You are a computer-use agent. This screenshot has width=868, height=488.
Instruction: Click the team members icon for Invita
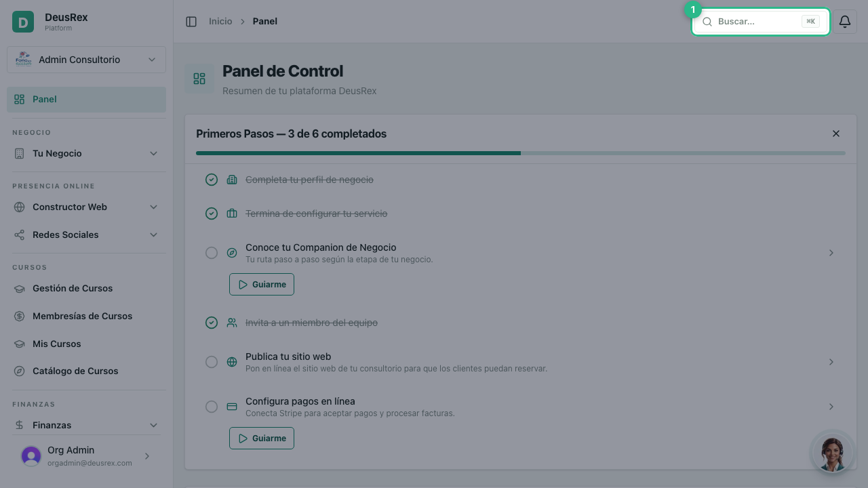point(232,323)
